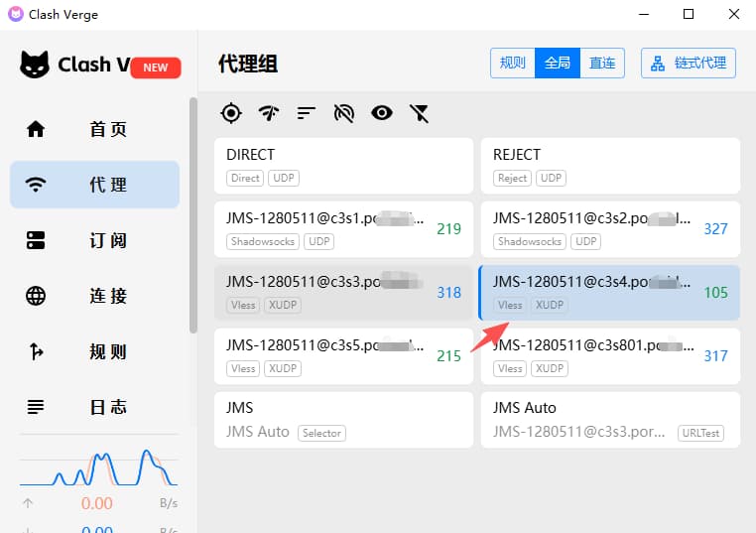This screenshot has width=756, height=533.
Task: Click the globe icon beside 连接
Action: click(36, 296)
